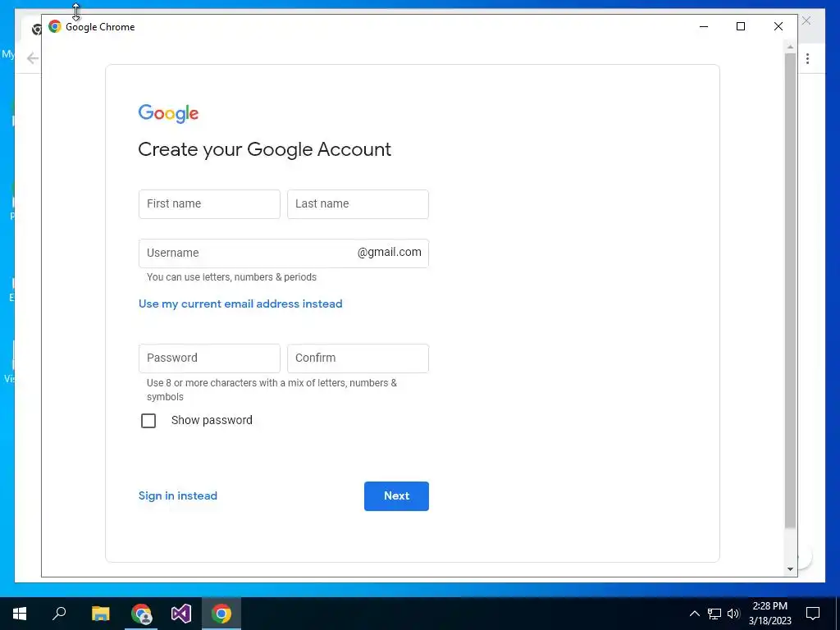840x630 pixels.
Task: Click the scrollbar's down arrow
Action: (x=790, y=569)
